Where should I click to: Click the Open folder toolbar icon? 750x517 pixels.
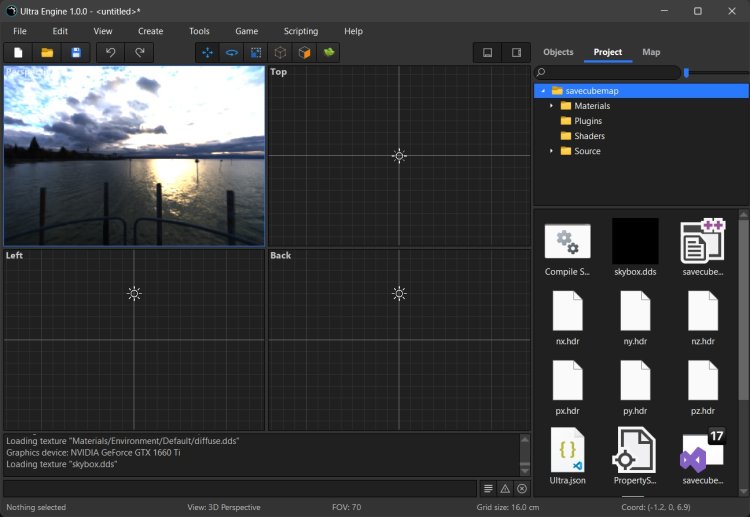[x=47, y=52]
